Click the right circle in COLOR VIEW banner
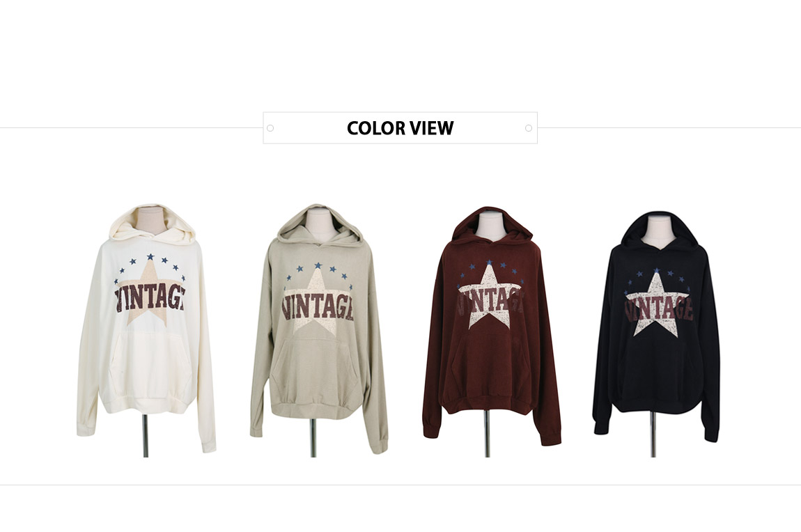The width and height of the screenshot is (801, 532). pos(529,128)
